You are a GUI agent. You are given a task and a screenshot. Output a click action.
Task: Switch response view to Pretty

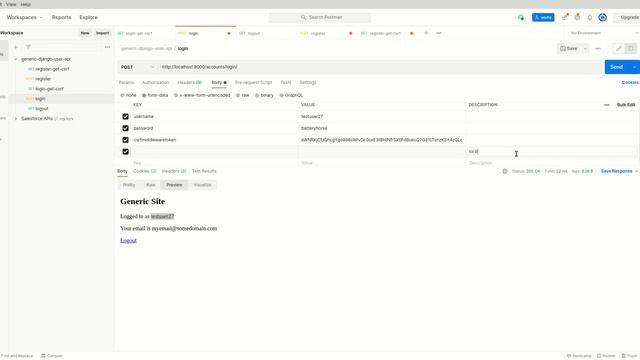[x=129, y=185]
